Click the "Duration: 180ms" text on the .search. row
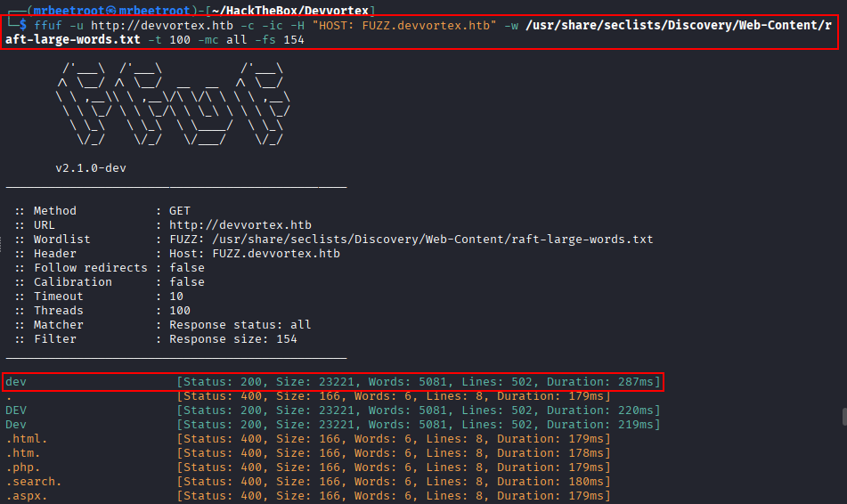Image resolution: width=847 pixels, height=504 pixels. tap(550, 482)
